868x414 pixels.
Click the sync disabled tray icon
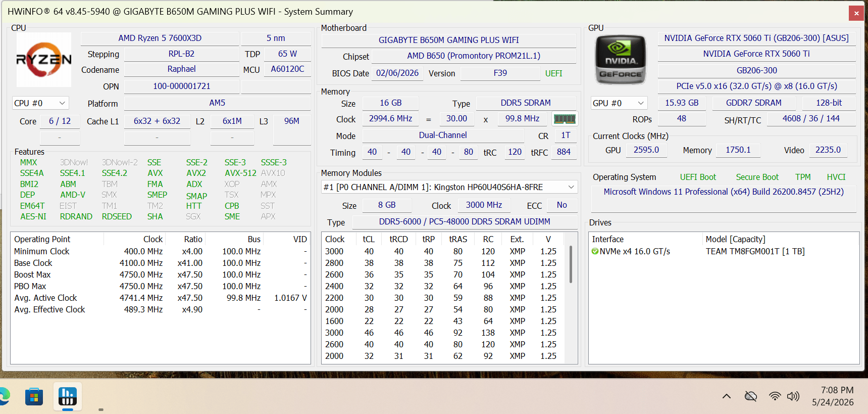(751, 396)
